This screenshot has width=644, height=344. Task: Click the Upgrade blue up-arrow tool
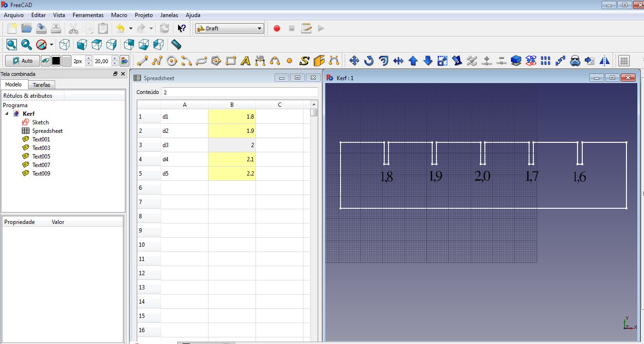[413, 61]
